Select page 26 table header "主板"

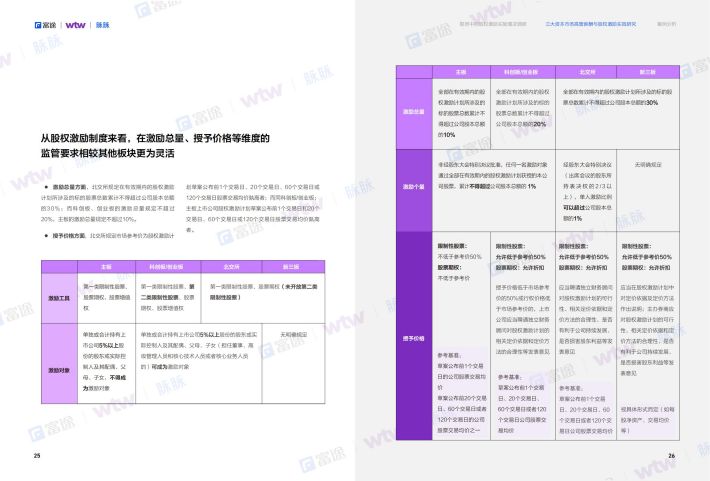tap(461, 72)
